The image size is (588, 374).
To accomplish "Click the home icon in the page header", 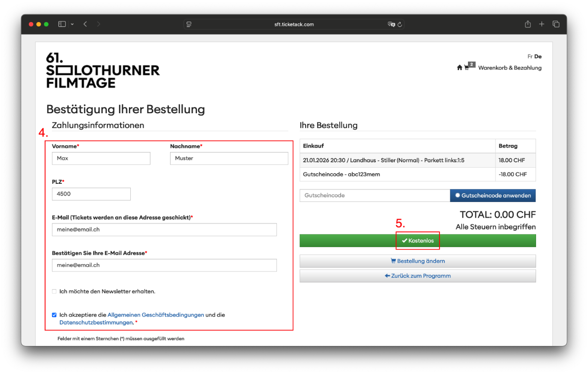I will click(x=459, y=68).
